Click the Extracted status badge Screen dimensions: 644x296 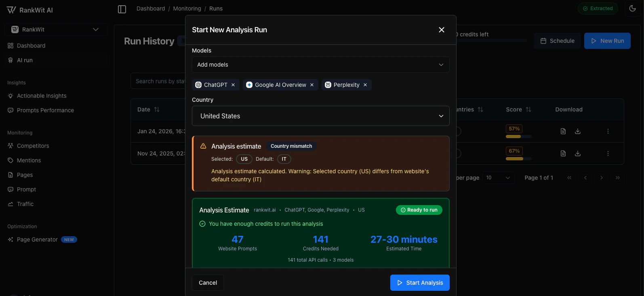tap(598, 8)
